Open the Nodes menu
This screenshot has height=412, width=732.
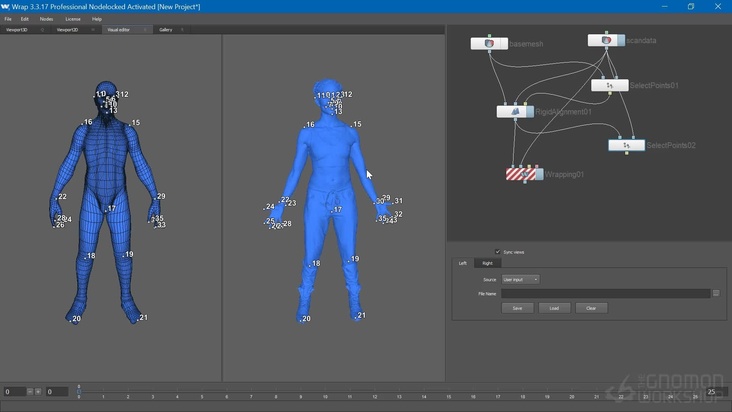pyautogui.click(x=46, y=19)
